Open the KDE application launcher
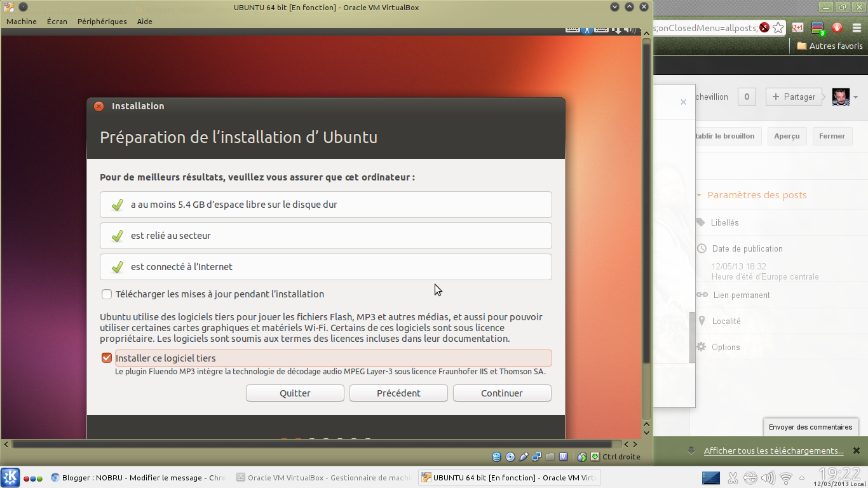Screen dimensions: 868x488 10,477
